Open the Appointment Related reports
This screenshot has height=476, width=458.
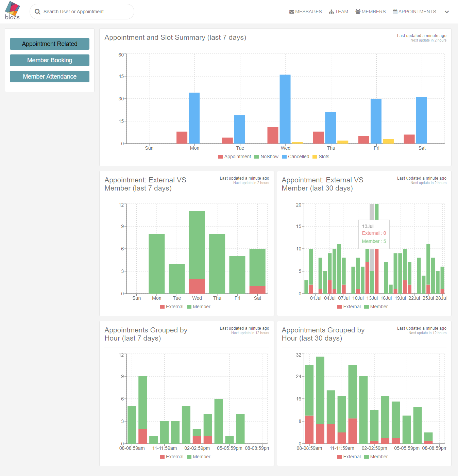click(50, 44)
